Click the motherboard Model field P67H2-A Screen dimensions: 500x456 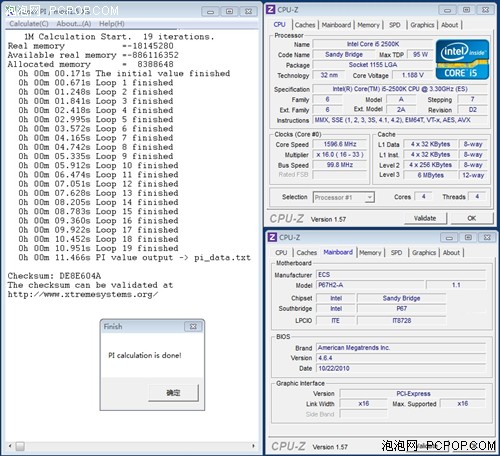[370, 285]
